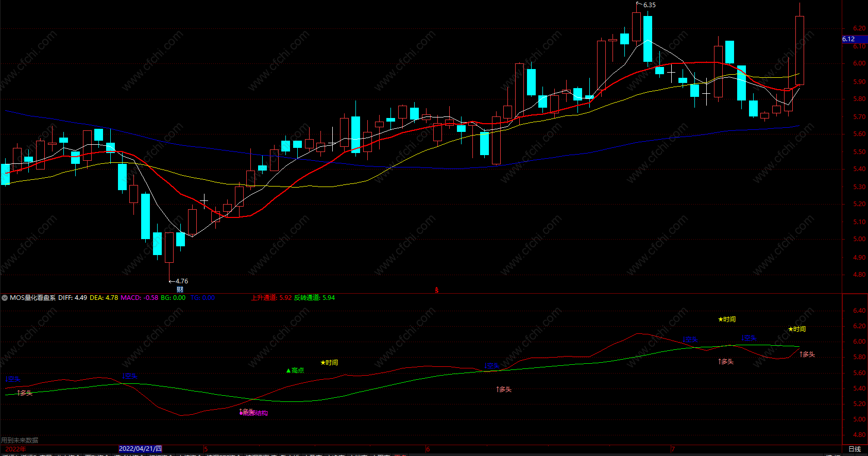Click the 6.35 high price label

649,5
